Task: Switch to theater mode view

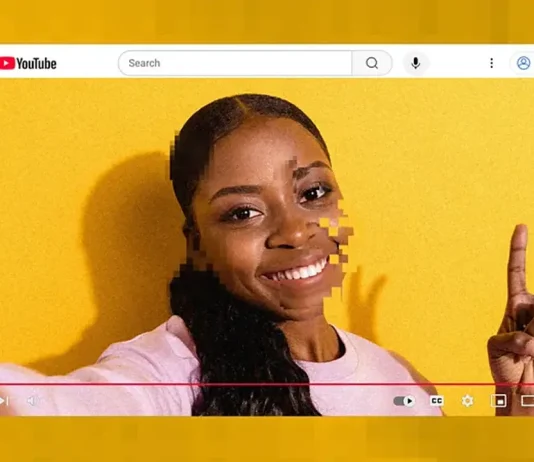Action: pos(528,401)
